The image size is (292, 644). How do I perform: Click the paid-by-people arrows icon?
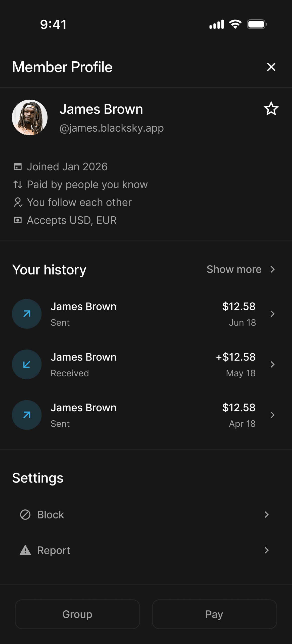click(18, 185)
